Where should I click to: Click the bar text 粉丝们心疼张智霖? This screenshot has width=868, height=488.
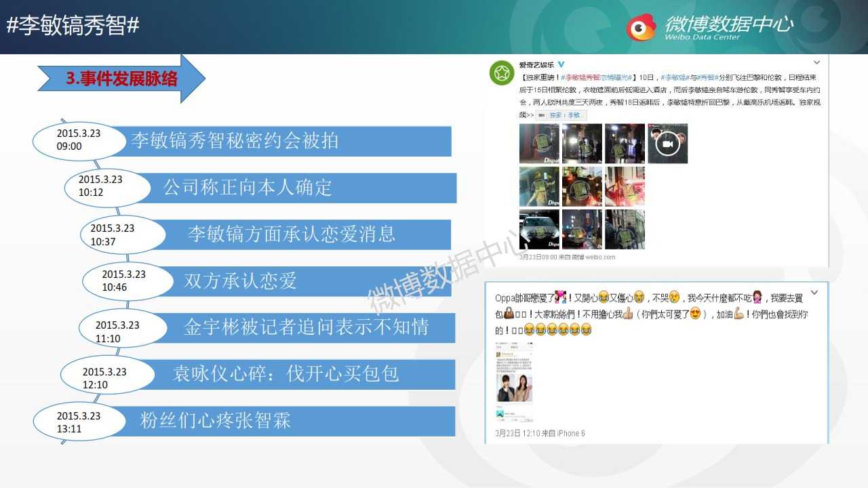click(216, 420)
